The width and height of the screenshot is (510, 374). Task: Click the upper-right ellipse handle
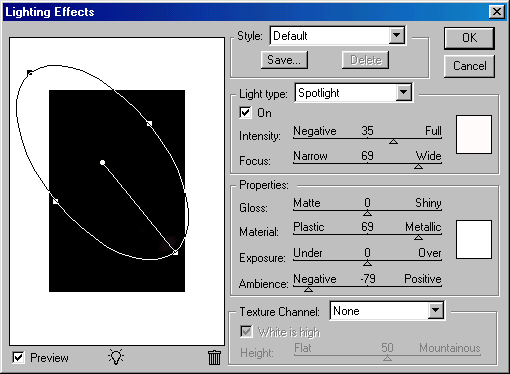pos(149,124)
